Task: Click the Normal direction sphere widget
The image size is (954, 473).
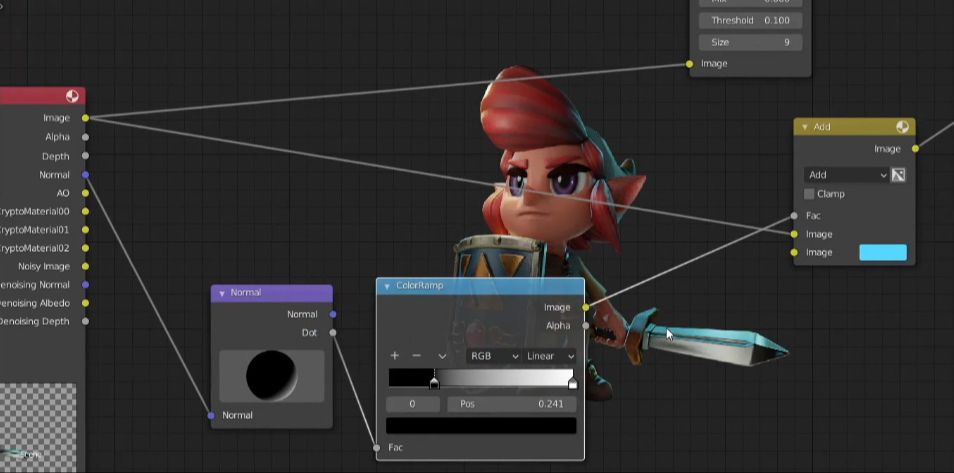Action: click(x=271, y=376)
